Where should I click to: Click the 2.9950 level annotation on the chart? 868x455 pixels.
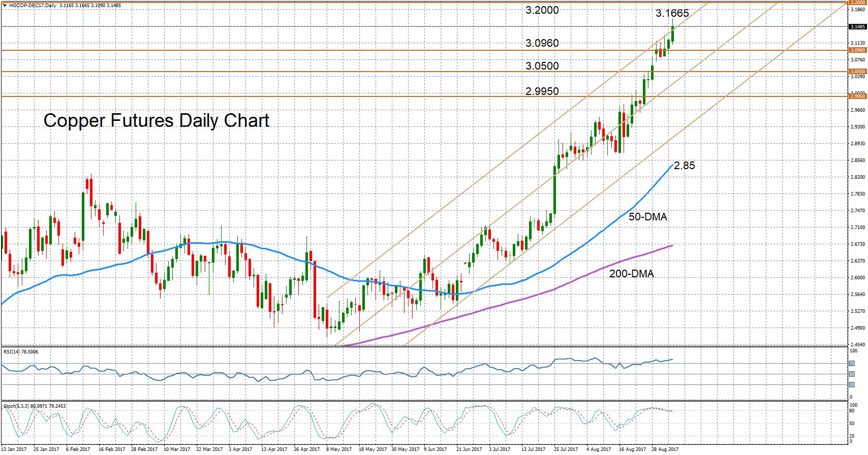[542, 91]
